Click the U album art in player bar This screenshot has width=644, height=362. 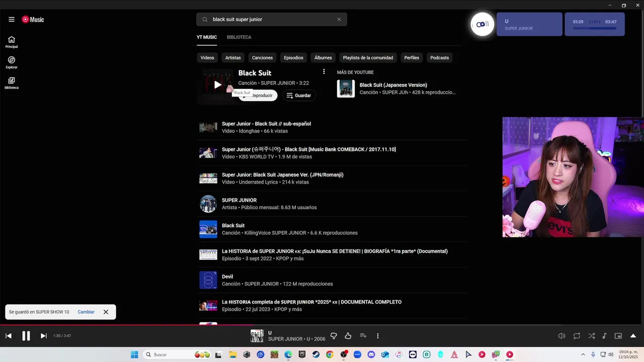[257, 336]
